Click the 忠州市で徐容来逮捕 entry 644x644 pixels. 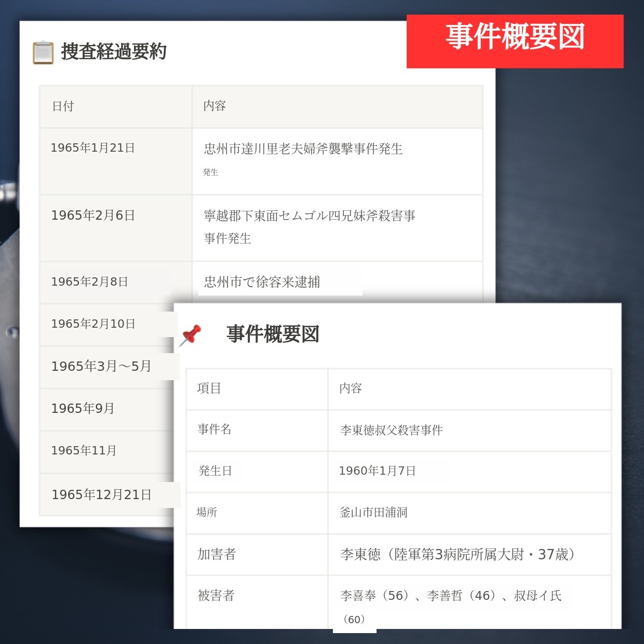point(262,282)
